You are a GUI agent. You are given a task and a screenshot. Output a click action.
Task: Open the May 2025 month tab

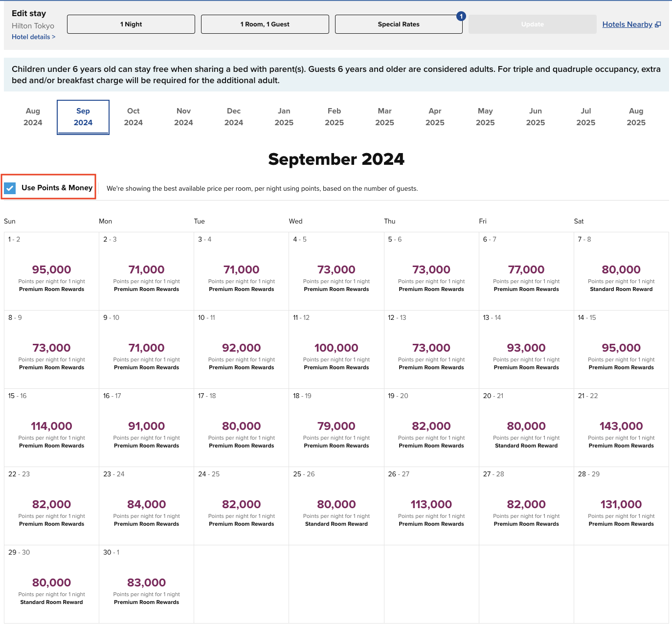point(485,117)
